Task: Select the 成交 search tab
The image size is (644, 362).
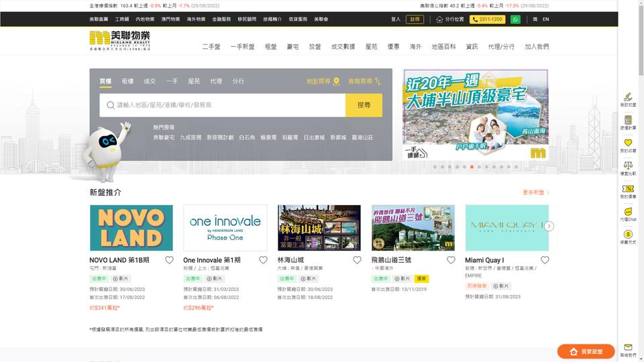Action: 150,81
